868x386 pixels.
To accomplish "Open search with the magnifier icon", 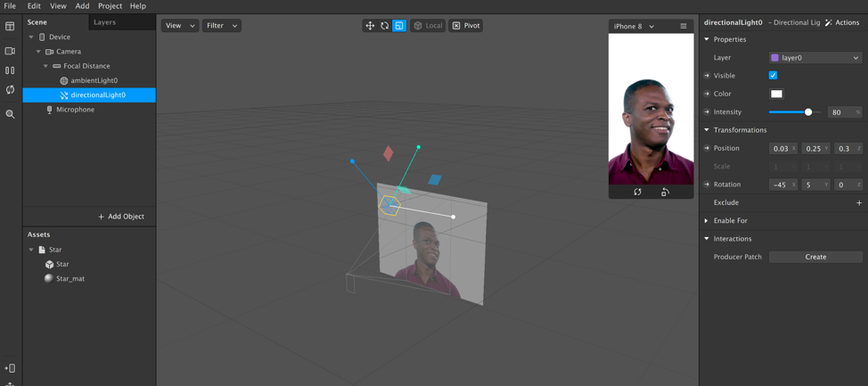I will click(10, 114).
